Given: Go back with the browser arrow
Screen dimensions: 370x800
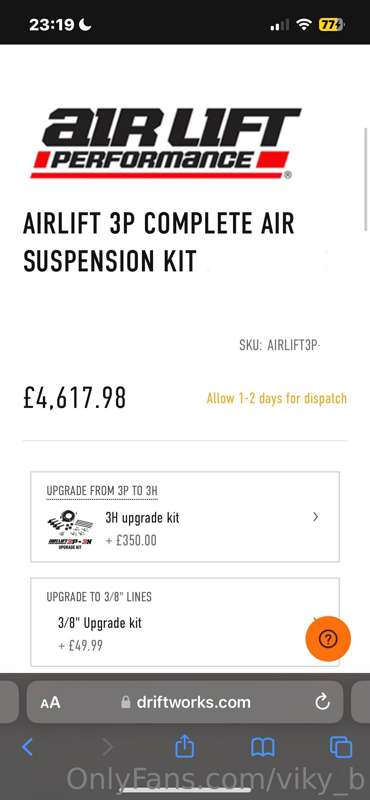Looking at the screenshot, I should click(x=28, y=748).
